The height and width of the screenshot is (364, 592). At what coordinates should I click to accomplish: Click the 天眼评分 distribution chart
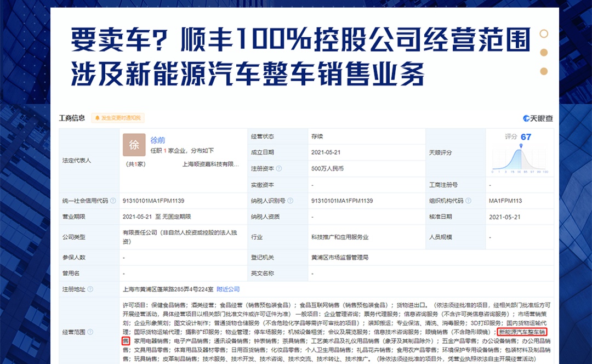pos(520,158)
